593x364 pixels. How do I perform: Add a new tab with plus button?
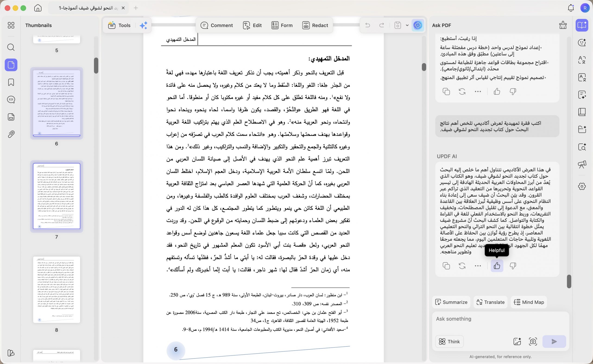pyautogui.click(x=136, y=8)
